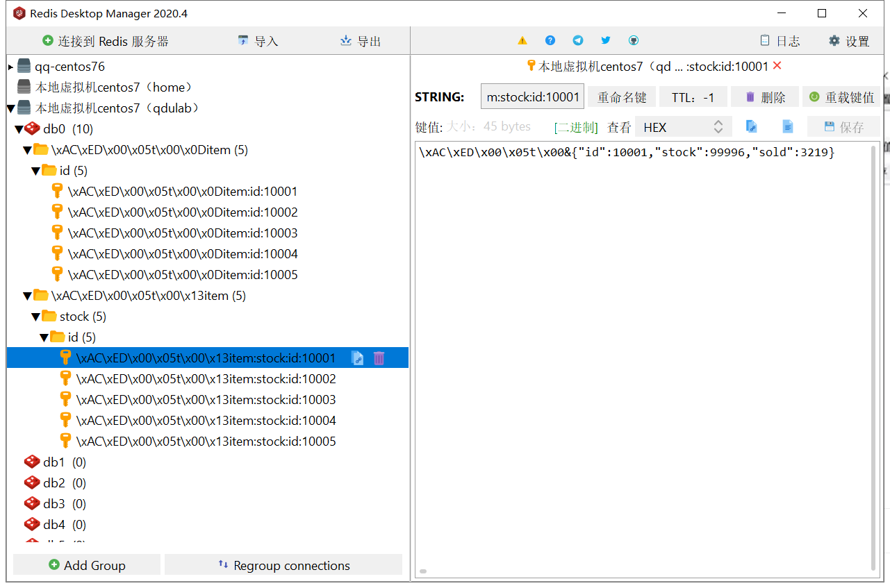Click the 删除 delete key button
Image resolution: width=890 pixels, height=588 pixels.
click(x=764, y=97)
